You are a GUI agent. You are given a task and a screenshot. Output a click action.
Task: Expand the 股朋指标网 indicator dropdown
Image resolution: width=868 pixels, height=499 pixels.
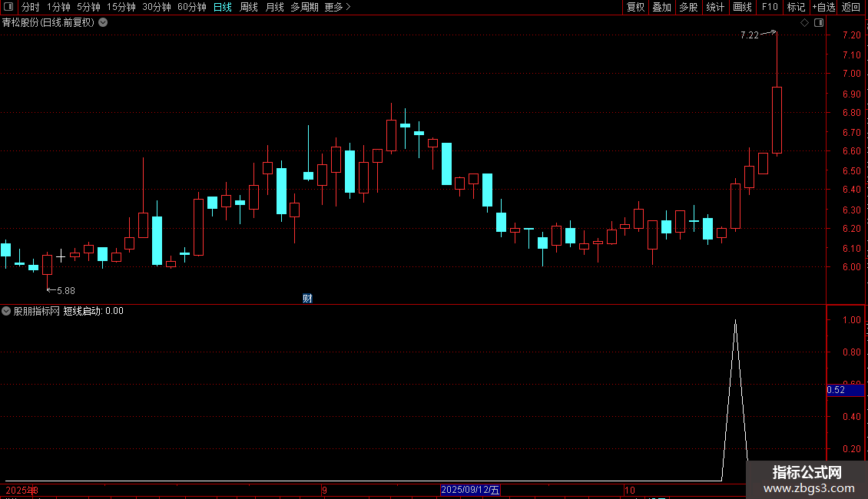pyautogui.click(x=6, y=311)
